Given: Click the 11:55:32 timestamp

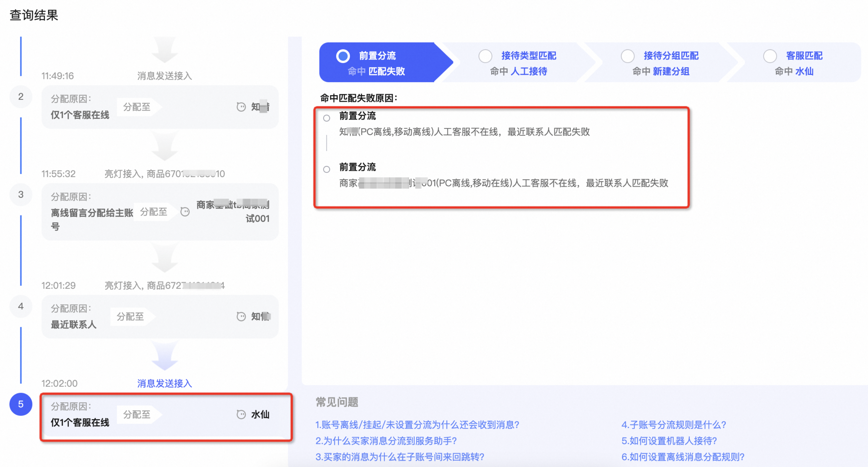Looking at the screenshot, I should click(x=58, y=174).
